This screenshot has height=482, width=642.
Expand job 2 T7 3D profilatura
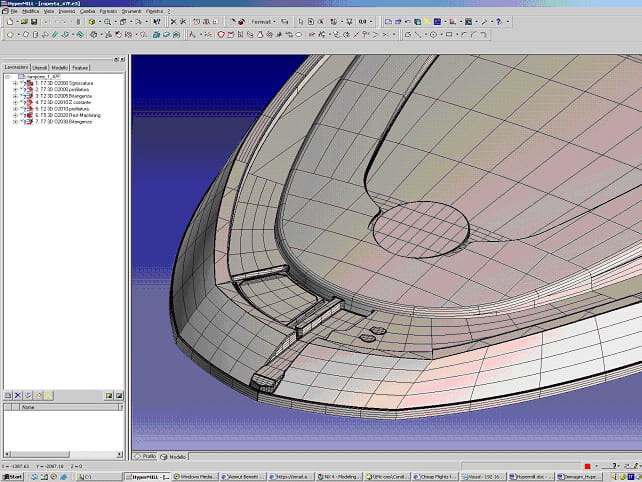pos(15,89)
